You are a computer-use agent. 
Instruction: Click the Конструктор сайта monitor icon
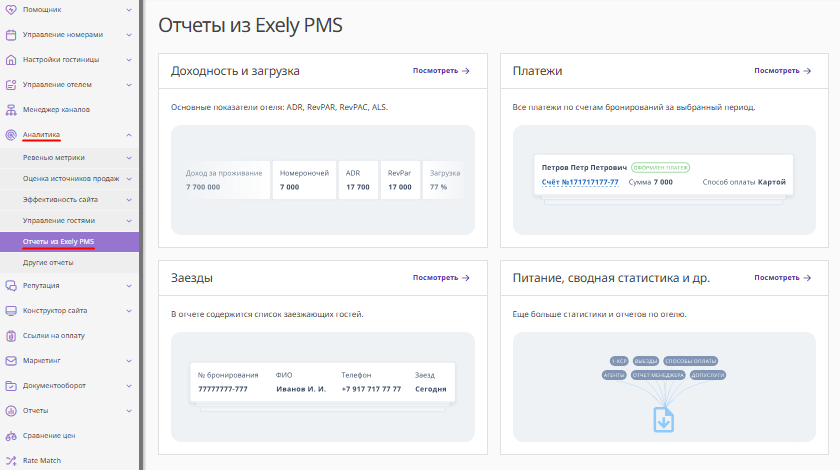(11, 311)
